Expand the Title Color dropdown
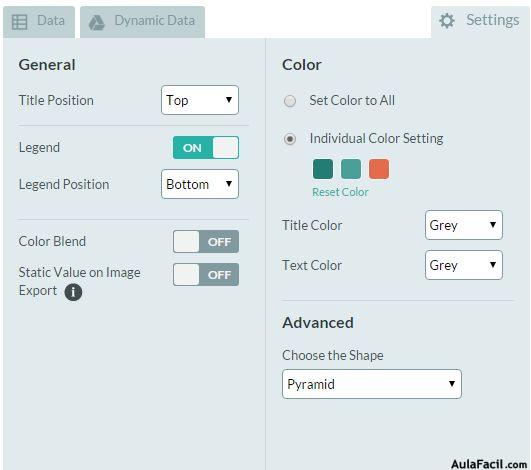This screenshot has height=470, width=531. 464,225
